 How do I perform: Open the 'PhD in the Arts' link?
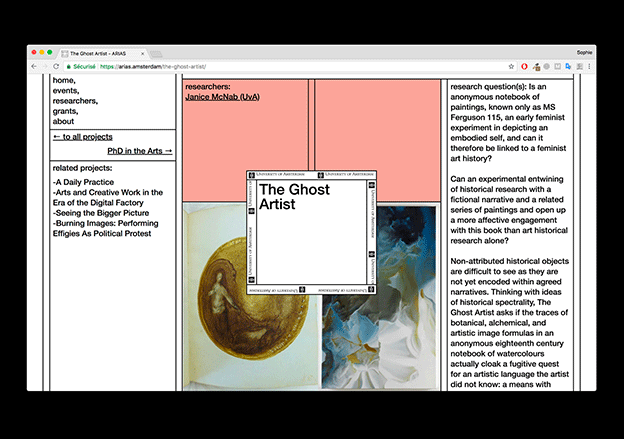140,151
